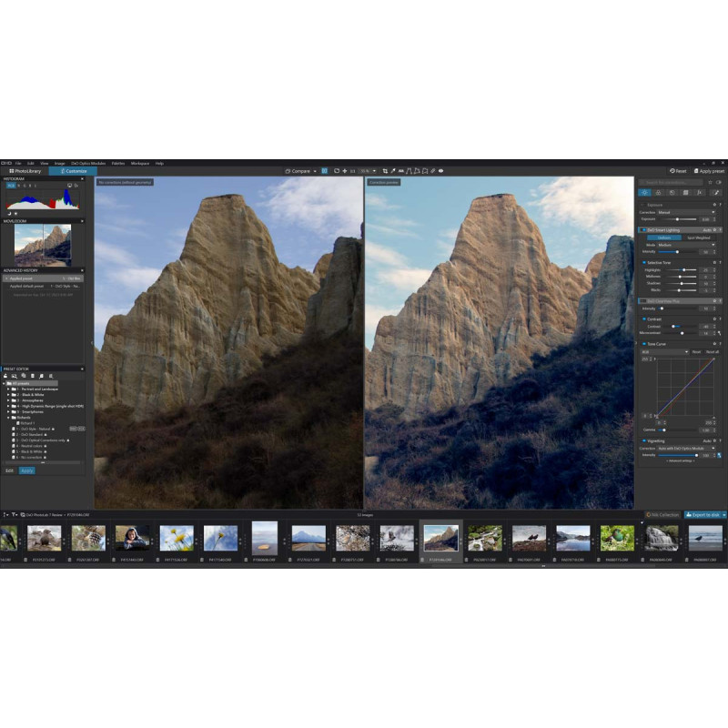Click the side-by-side compare view icon

[x=324, y=170]
